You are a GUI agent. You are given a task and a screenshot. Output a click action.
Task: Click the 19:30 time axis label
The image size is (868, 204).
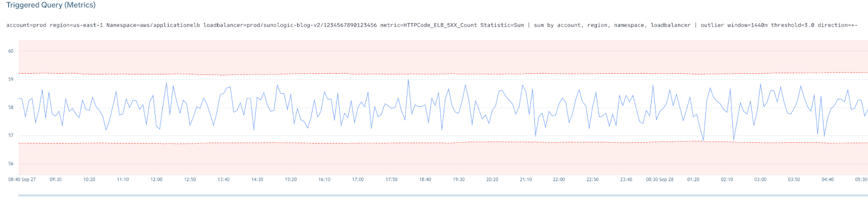(x=459, y=180)
